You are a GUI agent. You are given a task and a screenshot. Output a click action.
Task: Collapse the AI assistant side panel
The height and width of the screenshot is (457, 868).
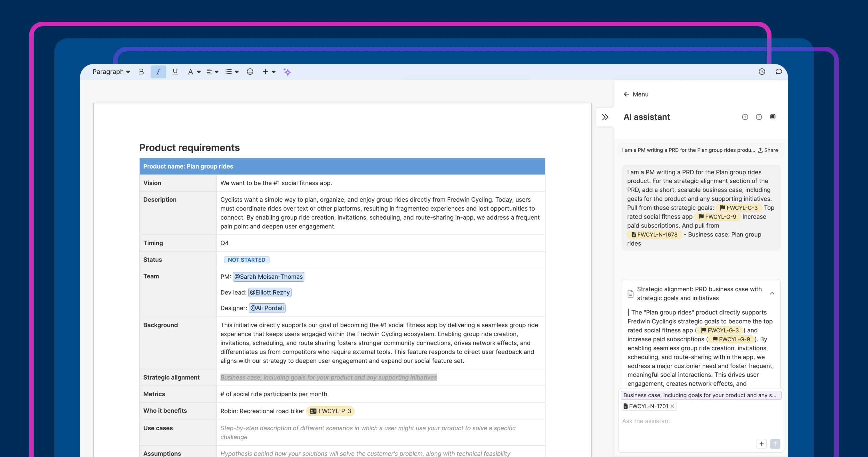[x=605, y=117]
